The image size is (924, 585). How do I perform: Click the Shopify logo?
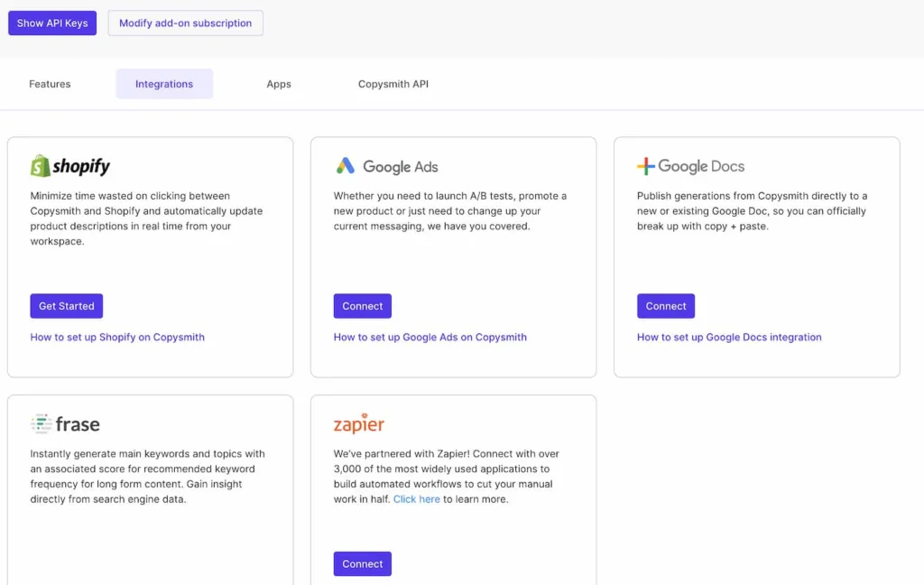(x=70, y=166)
